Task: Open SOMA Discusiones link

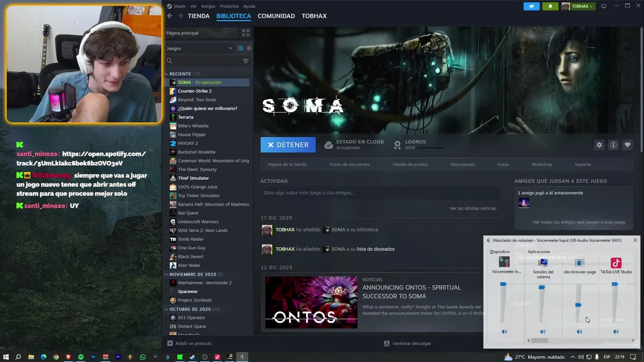Action: click(x=462, y=164)
